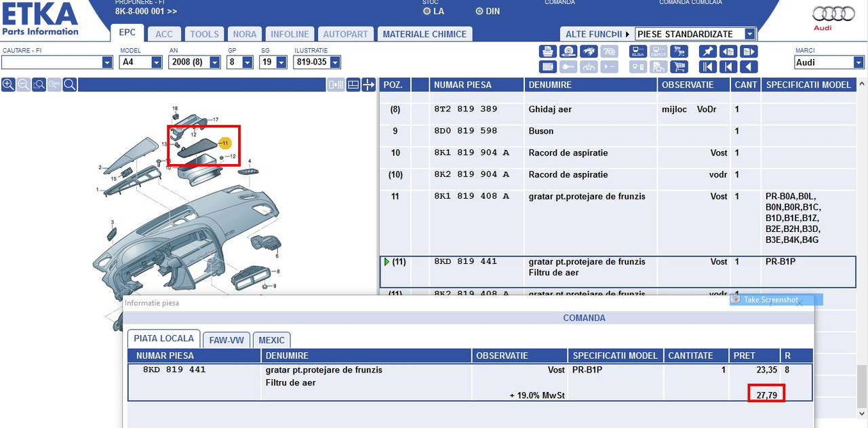The image size is (868, 428).
Task: Click the pushpin icon
Action: click(x=708, y=52)
